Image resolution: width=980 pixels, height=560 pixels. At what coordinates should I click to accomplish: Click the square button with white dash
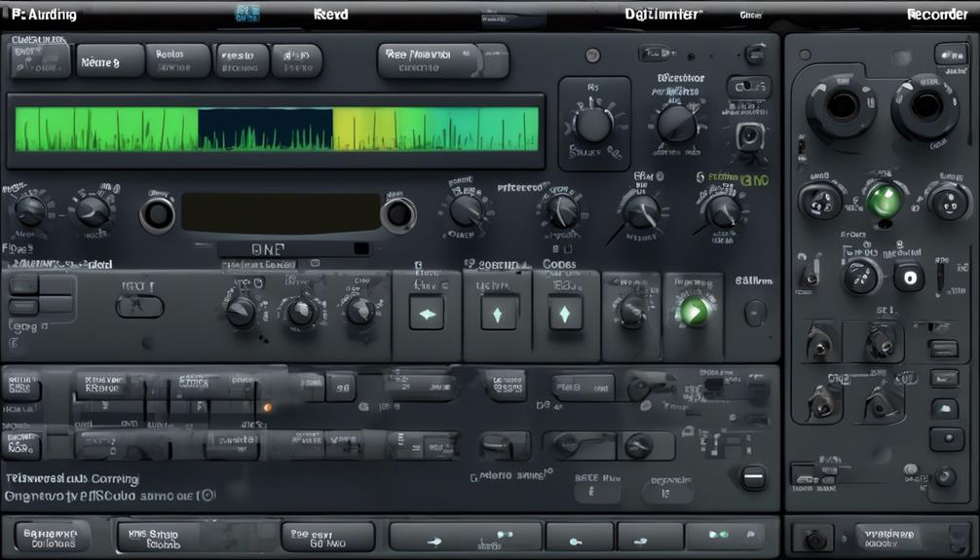[x=754, y=477]
